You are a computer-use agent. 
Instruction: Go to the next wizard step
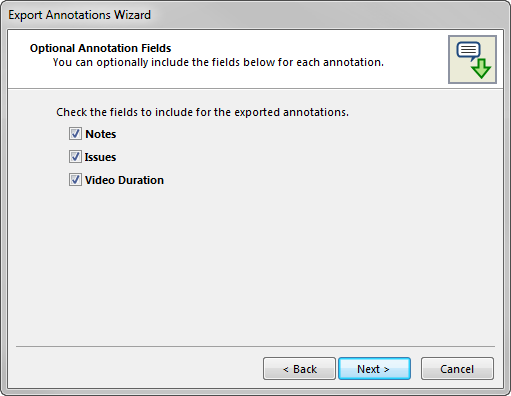(x=374, y=369)
